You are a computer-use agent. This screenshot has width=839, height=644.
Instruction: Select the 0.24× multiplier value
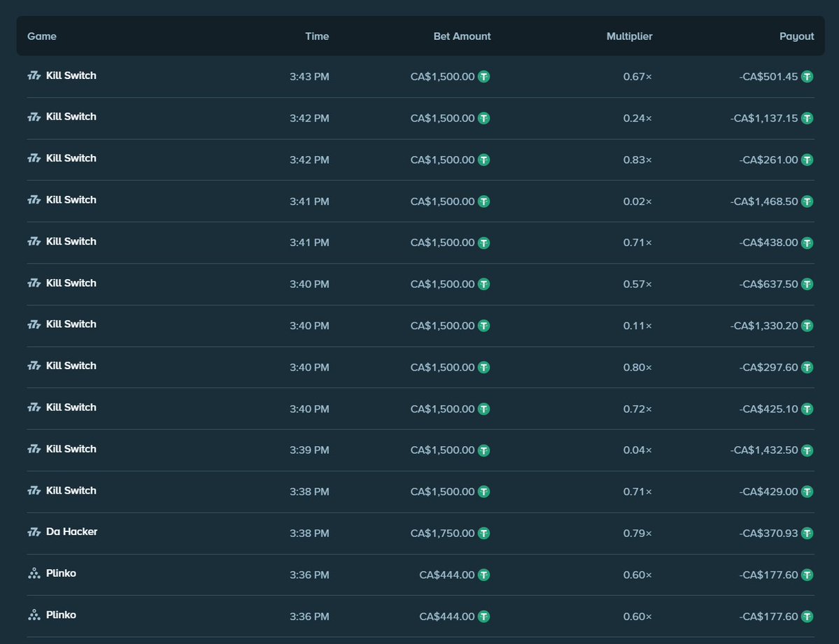637,118
